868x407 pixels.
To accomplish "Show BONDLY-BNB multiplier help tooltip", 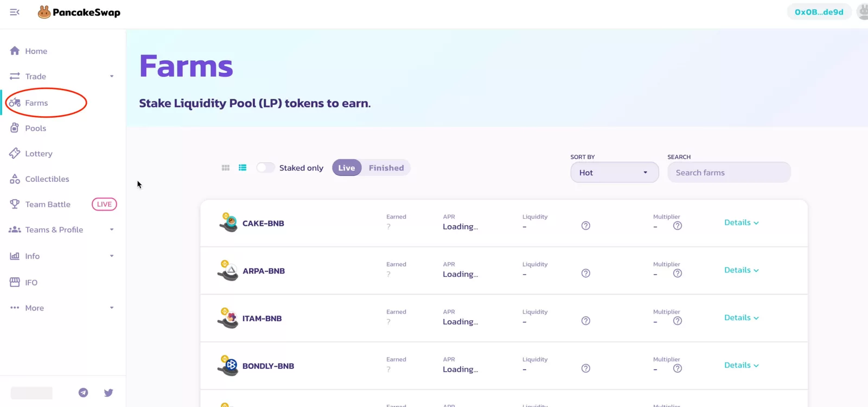I will pyautogui.click(x=678, y=368).
